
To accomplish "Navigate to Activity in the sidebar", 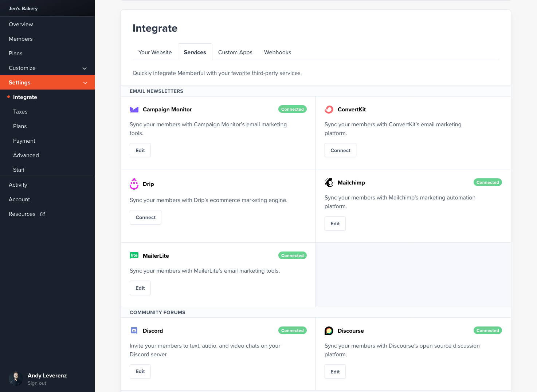I will coord(18,185).
